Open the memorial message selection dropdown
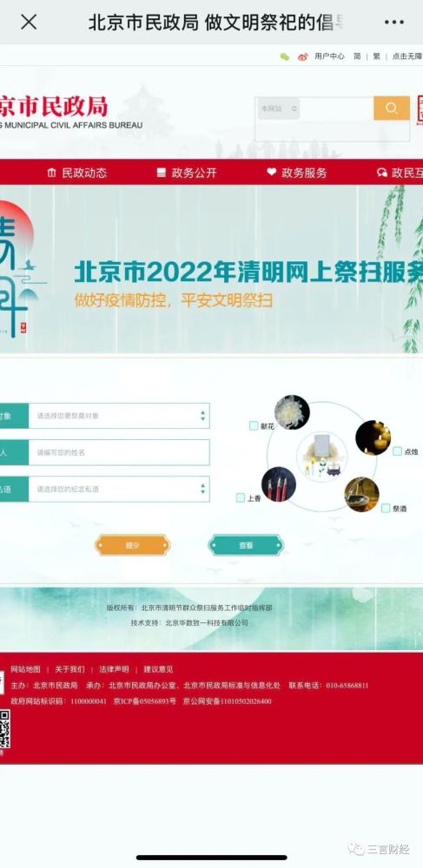 pos(119,490)
